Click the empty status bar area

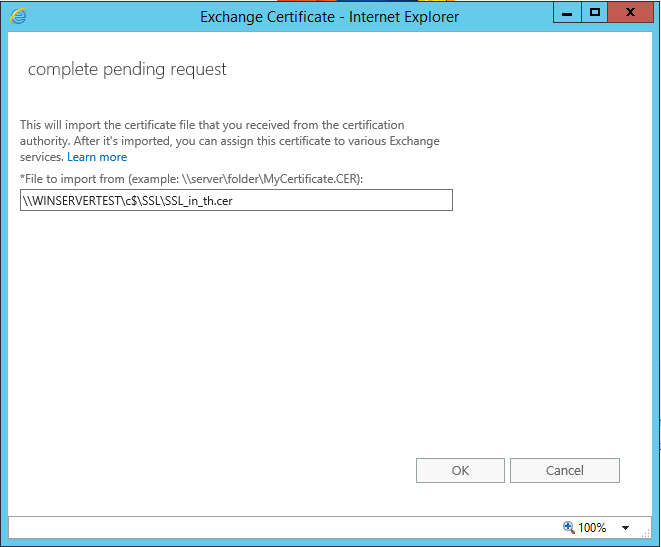280,527
